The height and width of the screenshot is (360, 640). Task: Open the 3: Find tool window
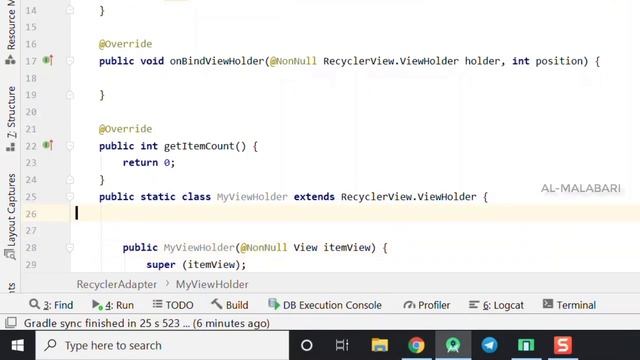click(x=51, y=305)
